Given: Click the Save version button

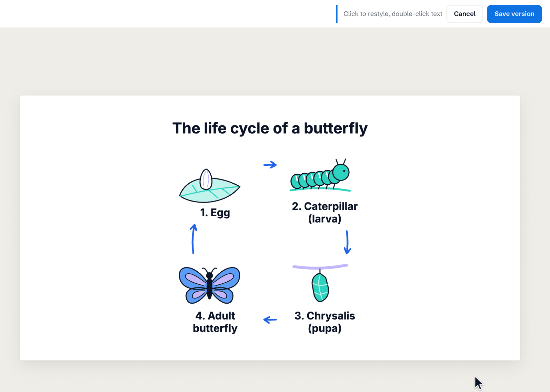Looking at the screenshot, I should click(514, 14).
